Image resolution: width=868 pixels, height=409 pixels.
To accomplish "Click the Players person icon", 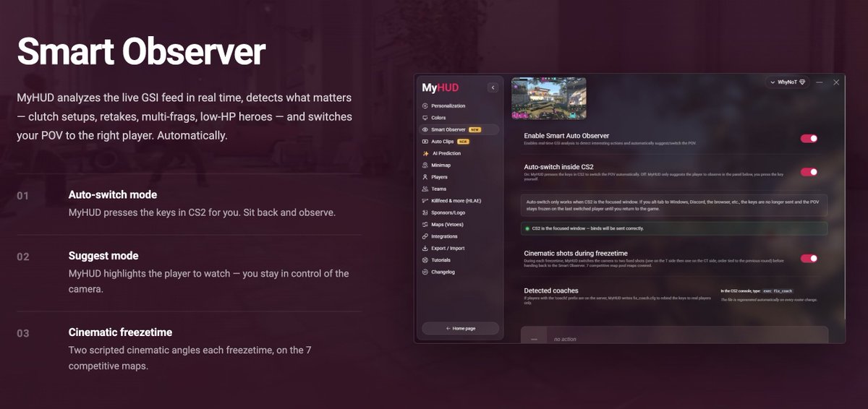I will click(x=425, y=177).
